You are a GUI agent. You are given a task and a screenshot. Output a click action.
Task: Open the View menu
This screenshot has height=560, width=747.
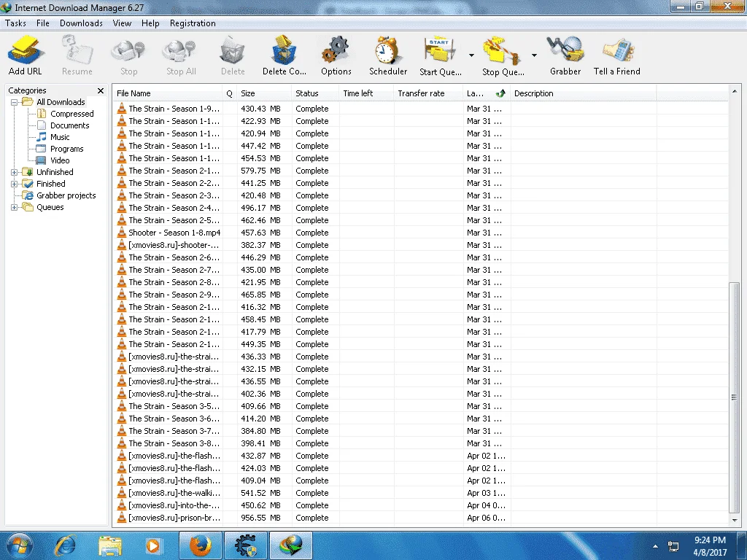[x=122, y=23]
